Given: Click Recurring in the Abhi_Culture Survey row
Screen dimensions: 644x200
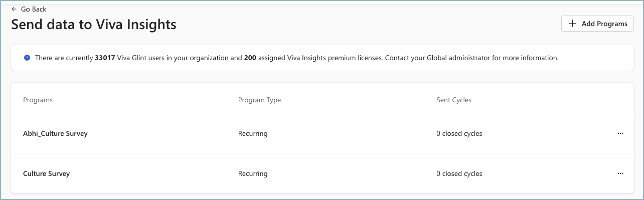Looking at the screenshot, I should coord(253,134).
